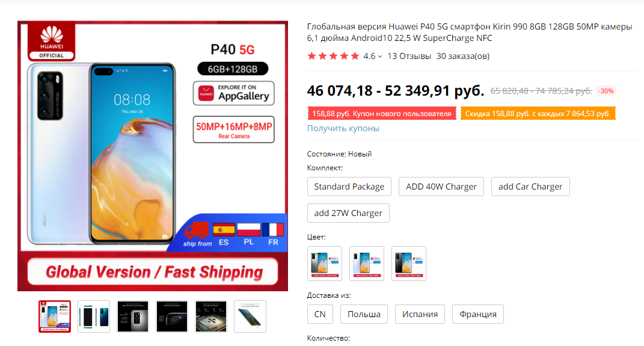The image size is (644, 346).
Task: View the third thumbnail of camera module
Action: [x=133, y=317]
